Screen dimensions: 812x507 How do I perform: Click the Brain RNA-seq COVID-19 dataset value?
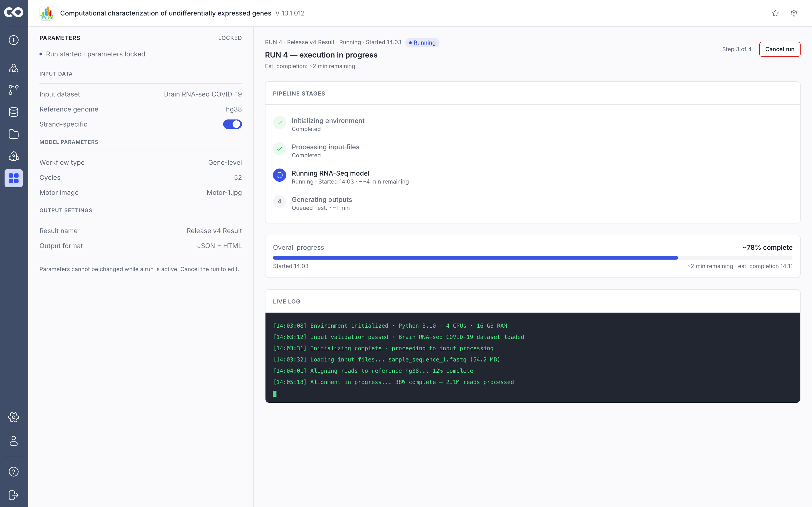coord(203,94)
